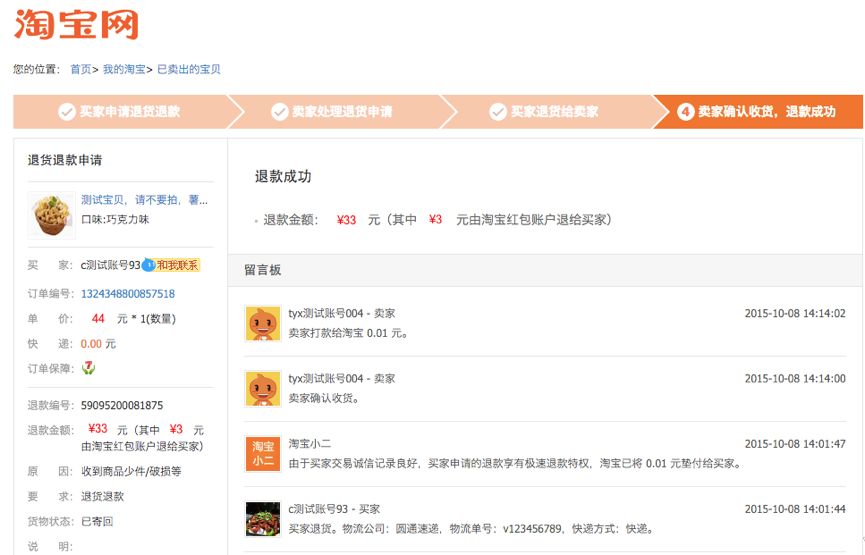Select step 卖家确认收货，退款成功
Image resolution: width=865 pixels, height=555 pixels.
click(x=758, y=111)
